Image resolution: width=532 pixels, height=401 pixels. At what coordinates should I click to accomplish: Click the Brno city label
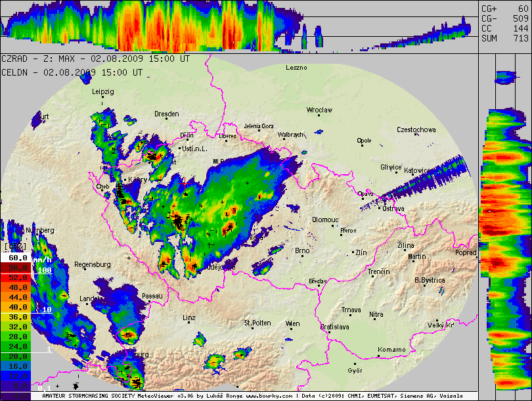pos(302,250)
